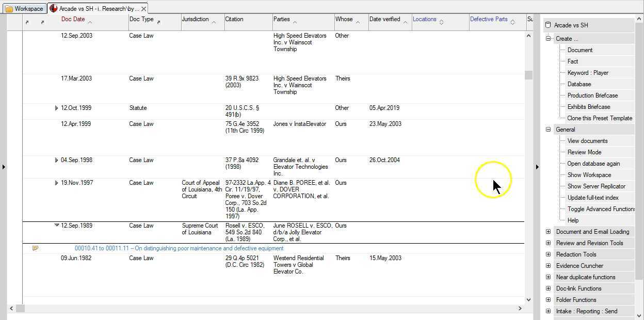Expand Near duplicate functions group
644x320 pixels.
[x=548, y=277]
